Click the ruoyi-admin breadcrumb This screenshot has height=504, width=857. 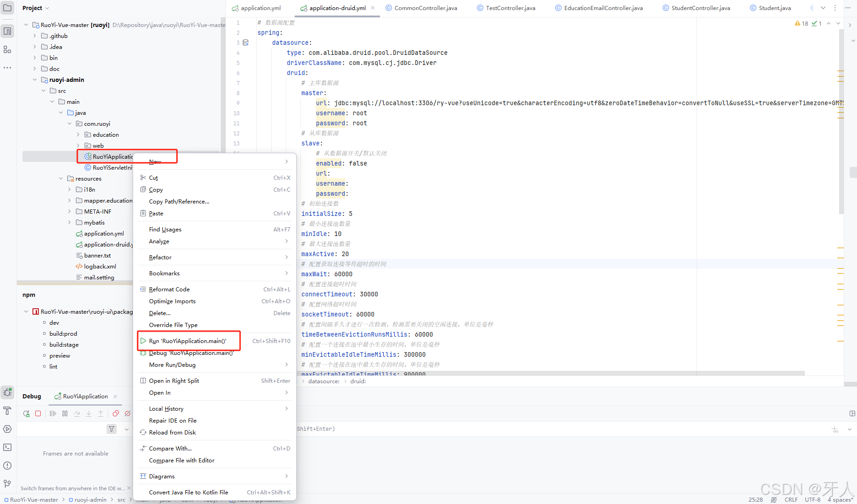(88, 499)
